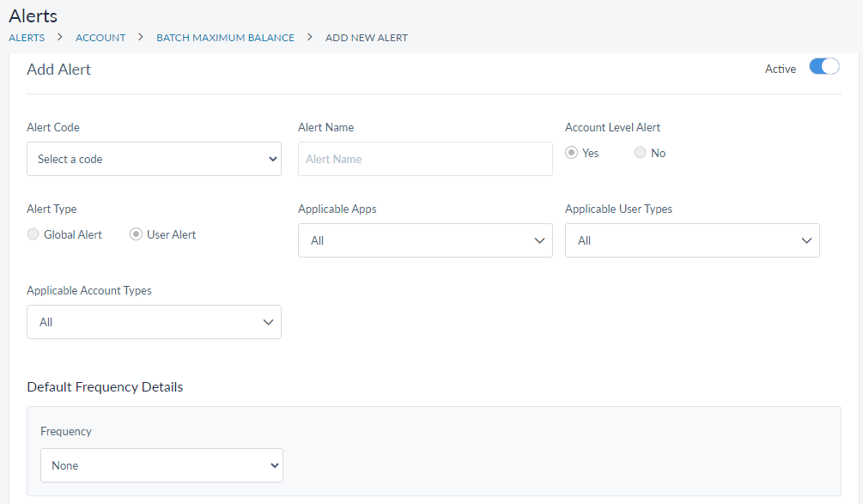
Task: Focus the Alert Name text field
Action: tap(425, 159)
